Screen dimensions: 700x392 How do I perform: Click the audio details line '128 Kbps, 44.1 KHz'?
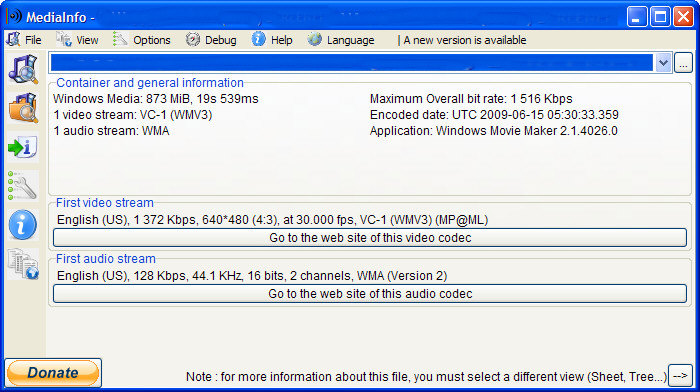252,275
